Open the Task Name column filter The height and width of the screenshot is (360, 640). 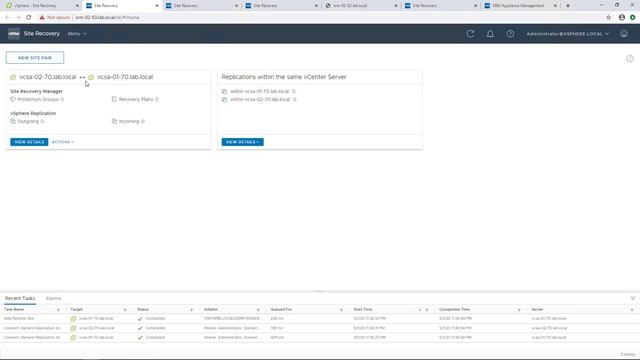pyautogui.click(x=58, y=310)
